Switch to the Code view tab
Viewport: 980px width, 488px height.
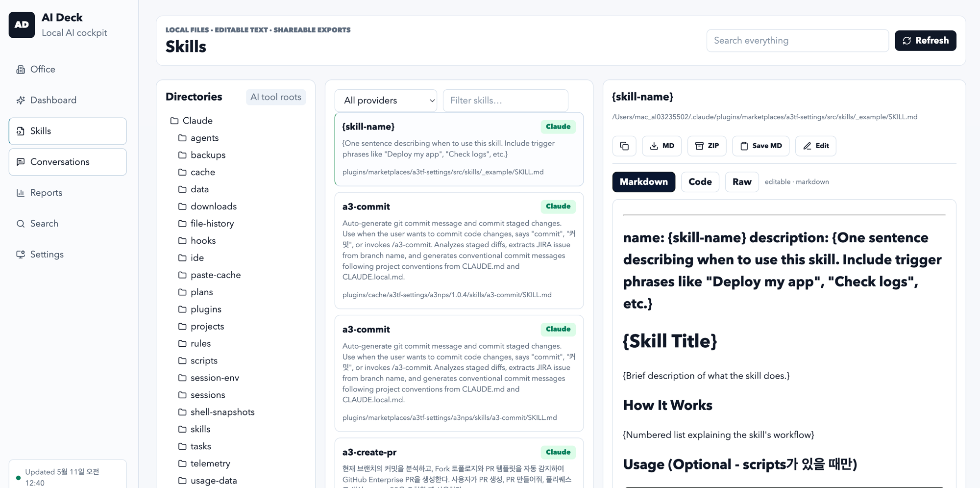(700, 182)
